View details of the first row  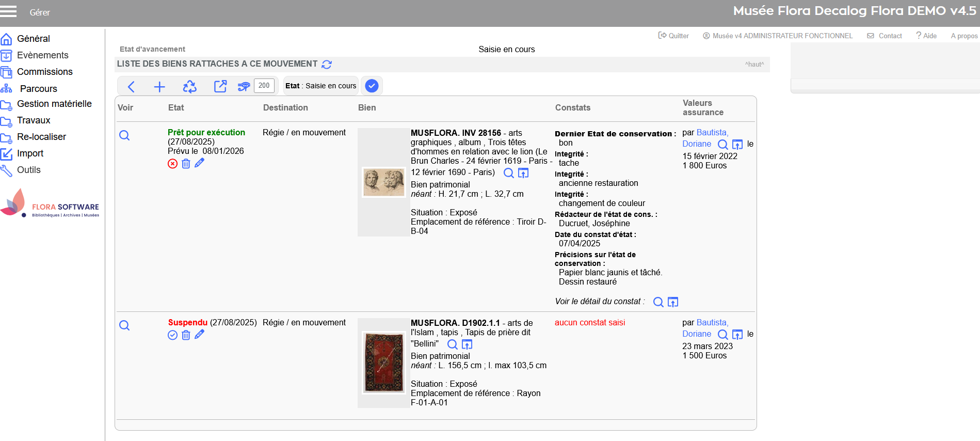click(124, 135)
